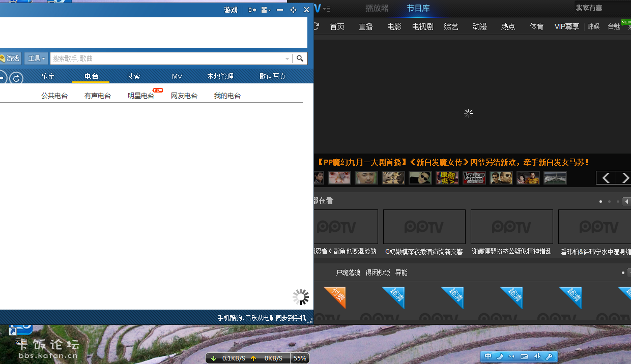Image resolution: width=631 pixels, height=364 pixels.
Task: Open the PPTV 直播 channel
Action: pyautogui.click(x=366, y=26)
